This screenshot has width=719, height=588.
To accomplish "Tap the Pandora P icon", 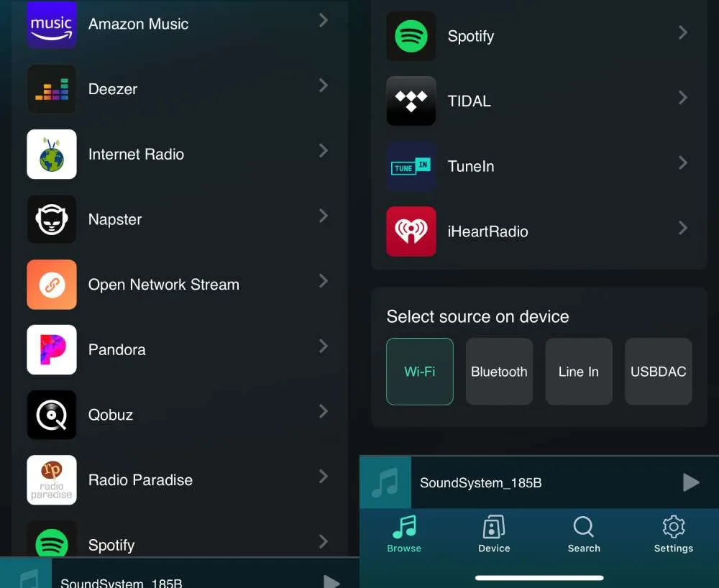I will pos(51,349).
